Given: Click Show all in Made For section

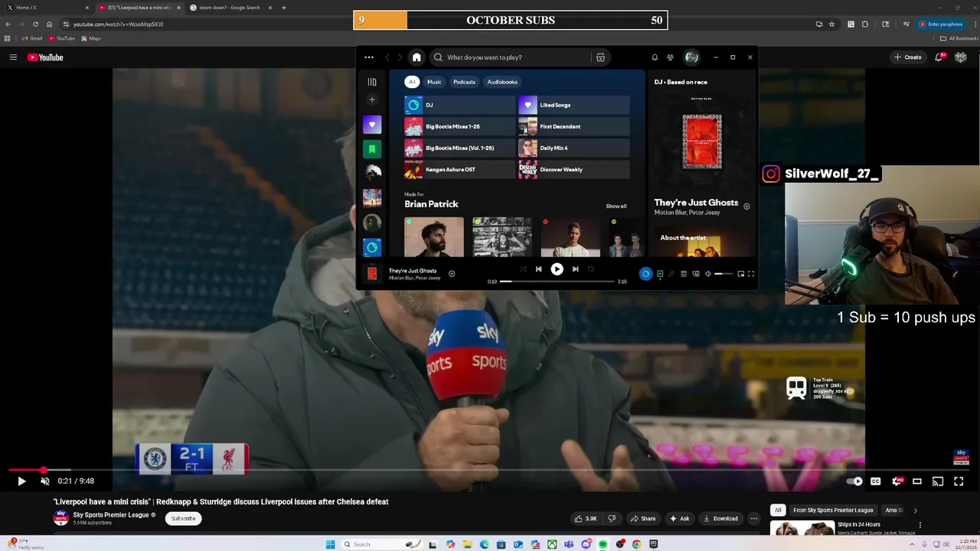Looking at the screenshot, I should (x=616, y=206).
